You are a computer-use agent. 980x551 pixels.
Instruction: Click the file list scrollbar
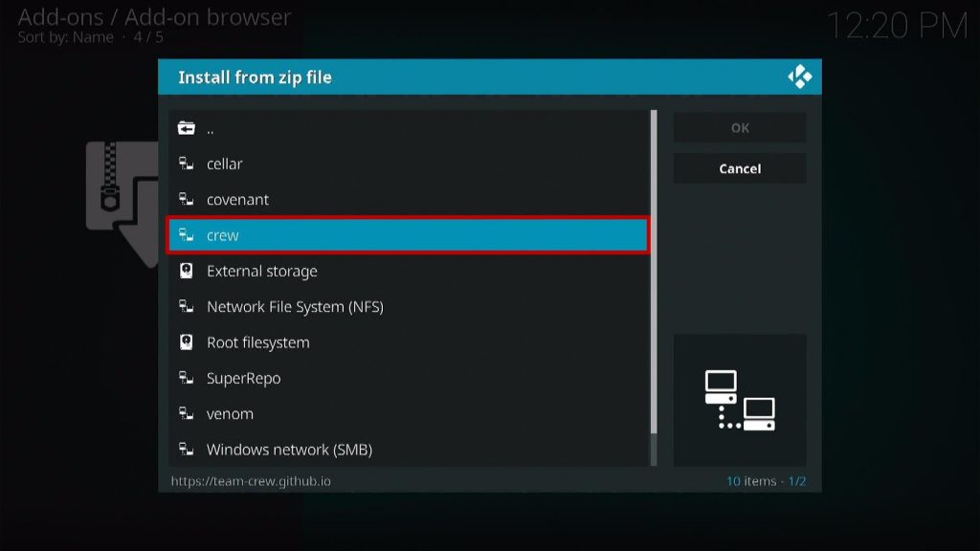[x=654, y=287]
